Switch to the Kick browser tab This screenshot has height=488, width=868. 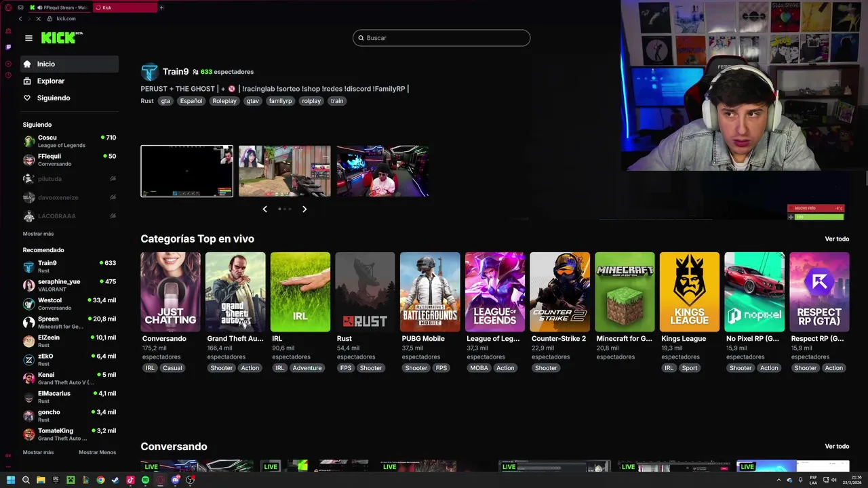coord(125,7)
